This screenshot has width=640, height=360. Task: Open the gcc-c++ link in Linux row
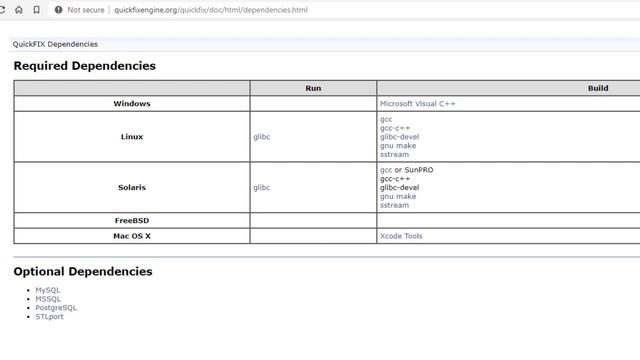tap(395, 128)
